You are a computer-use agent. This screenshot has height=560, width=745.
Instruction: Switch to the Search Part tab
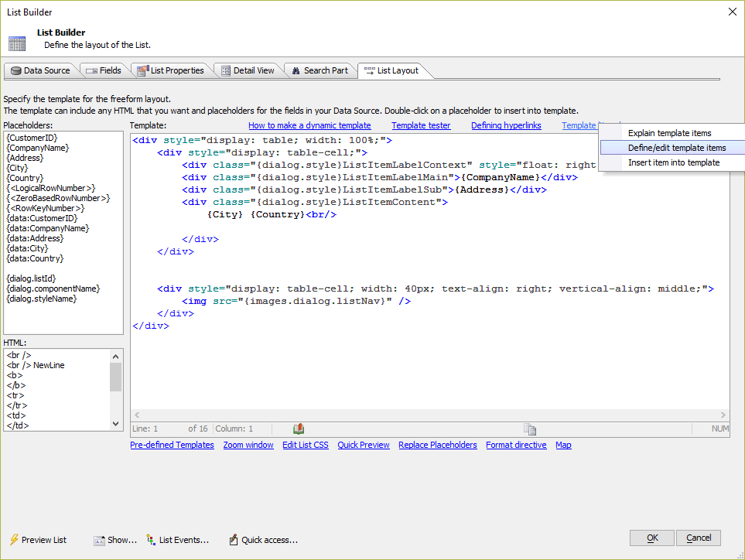pyautogui.click(x=320, y=70)
